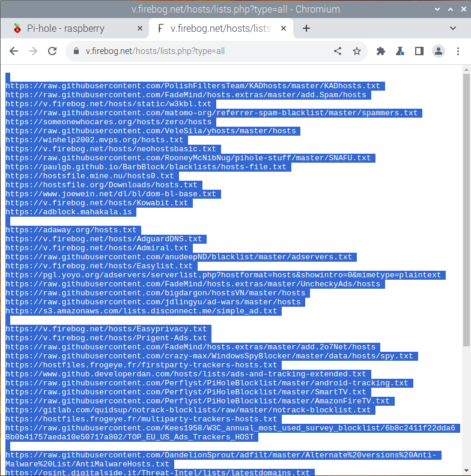The width and height of the screenshot is (471, 476).
Task: Click the Prigent-Ads.txt URL line
Action: (106, 338)
